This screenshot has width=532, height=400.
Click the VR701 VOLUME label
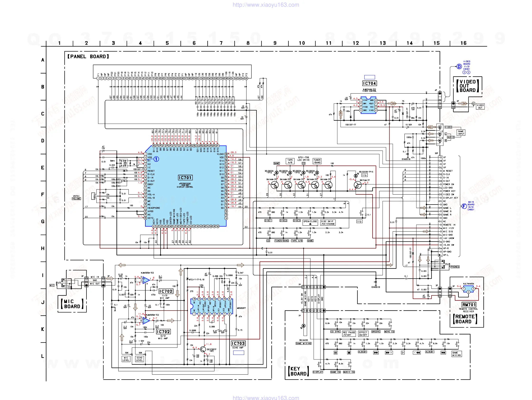coord(76,197)
